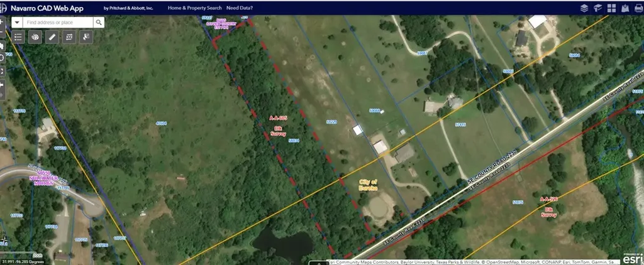Open the Draw palette tool
This screenshot has width=644, height=265.
click(35, 37)
